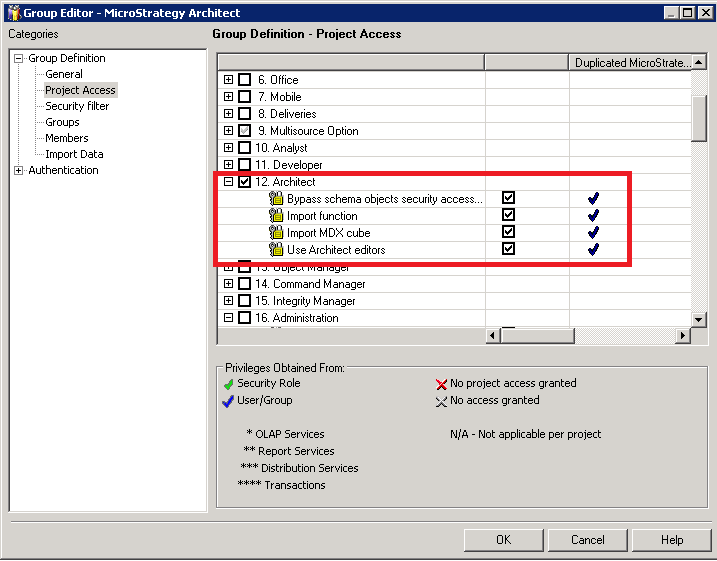Viewport: 717px width, 561px height.
Task: Expand the 6. Office privilege group
Action: (228, 80)
